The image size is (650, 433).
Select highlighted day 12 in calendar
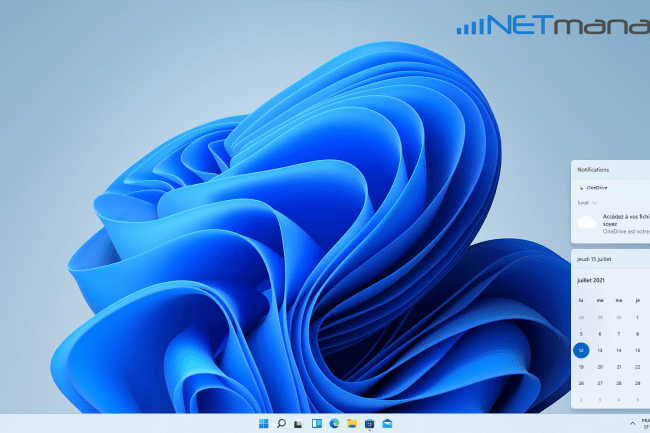tap(581, 350)
